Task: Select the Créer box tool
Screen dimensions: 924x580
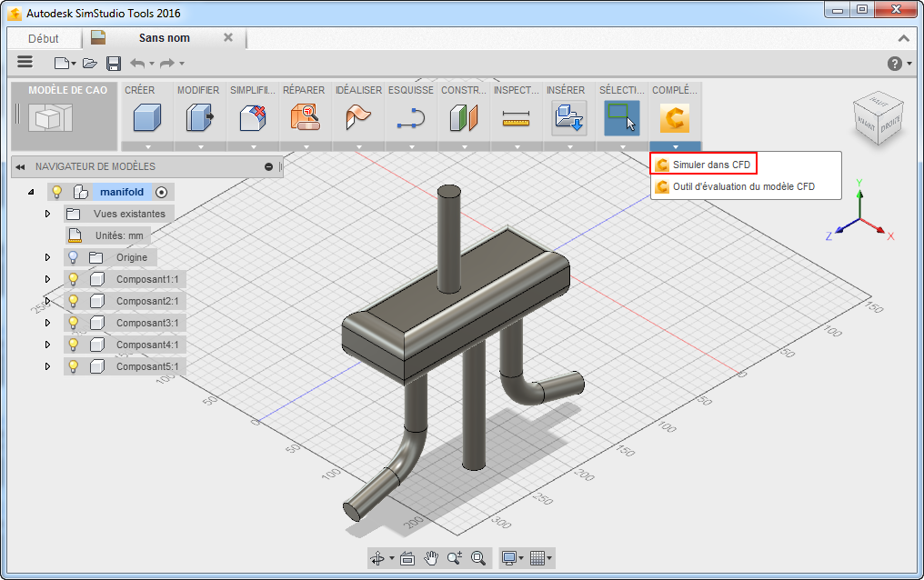Action: [147, 117]
